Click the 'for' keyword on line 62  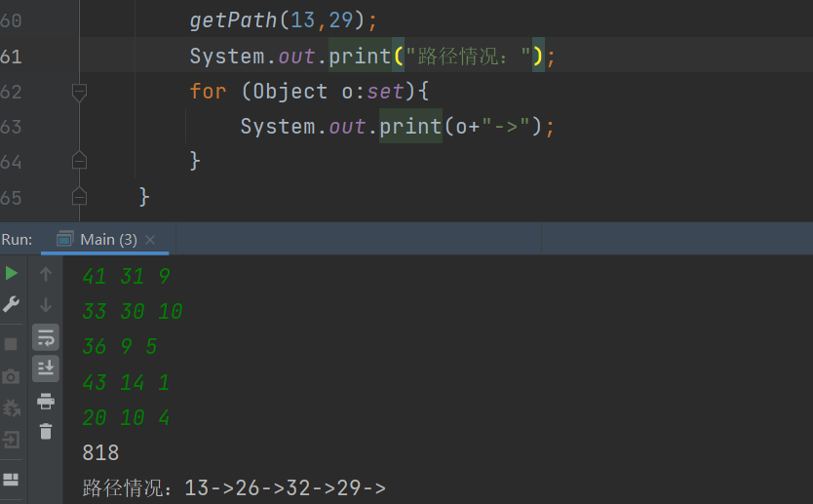coord(208,92)
